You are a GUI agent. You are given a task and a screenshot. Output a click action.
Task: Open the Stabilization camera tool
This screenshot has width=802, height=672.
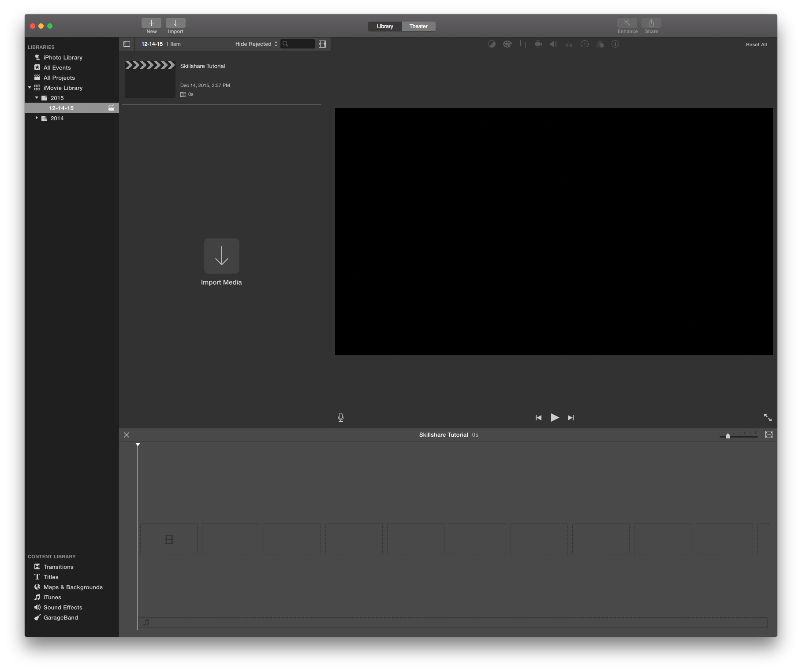(x=538, y=44)
